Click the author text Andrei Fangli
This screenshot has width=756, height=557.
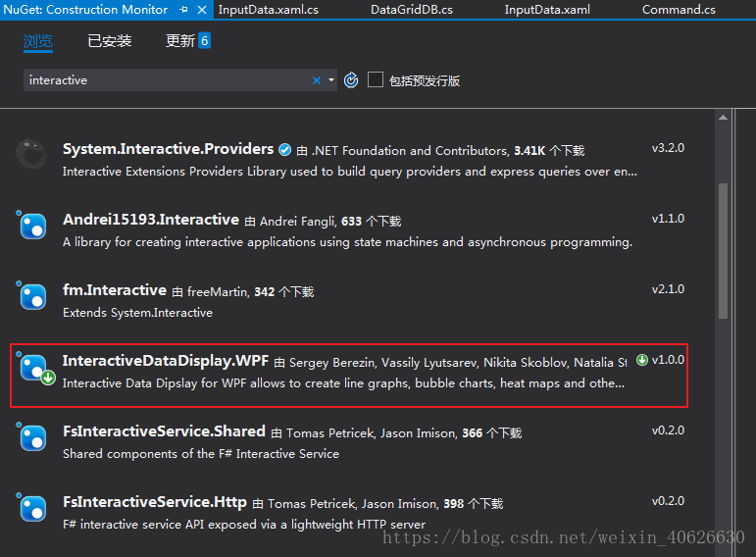coord(297,222)
